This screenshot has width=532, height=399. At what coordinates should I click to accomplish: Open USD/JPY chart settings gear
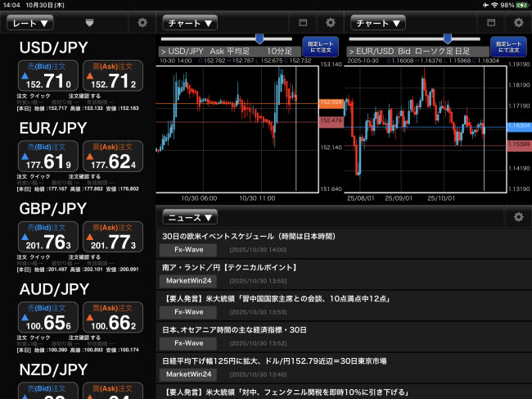pyautogui.click(x=331, y=23)
